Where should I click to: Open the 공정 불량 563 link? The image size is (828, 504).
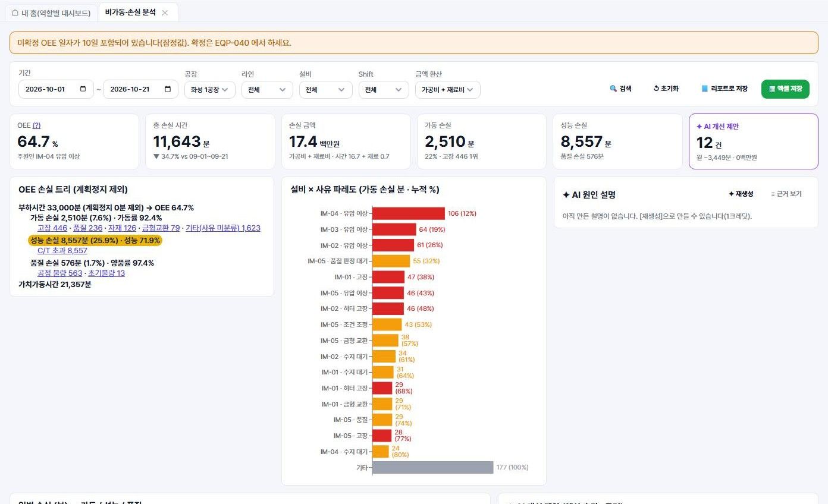coord(60,273)
